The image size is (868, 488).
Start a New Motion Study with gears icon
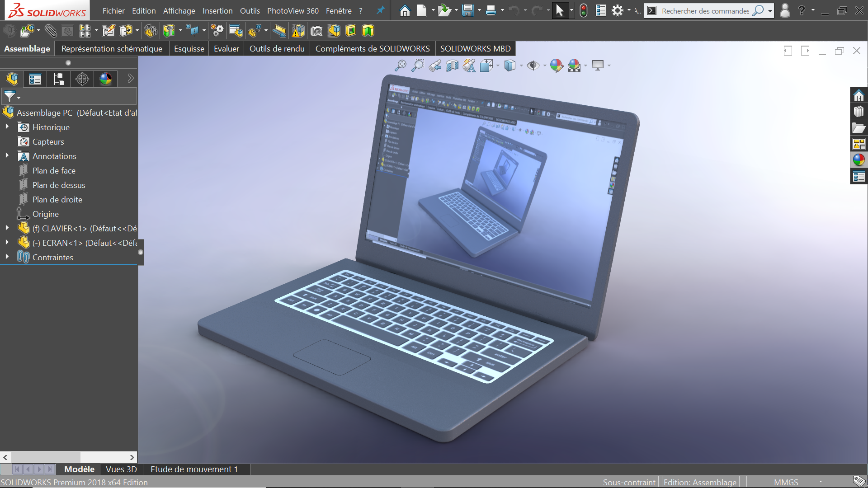pyautogui.click(x=217, y=31)
